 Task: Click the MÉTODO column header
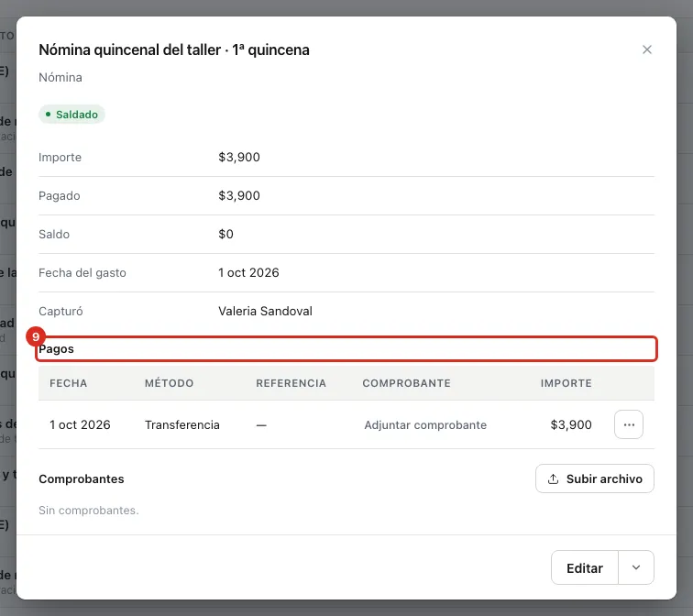click(x=170, y=383)
